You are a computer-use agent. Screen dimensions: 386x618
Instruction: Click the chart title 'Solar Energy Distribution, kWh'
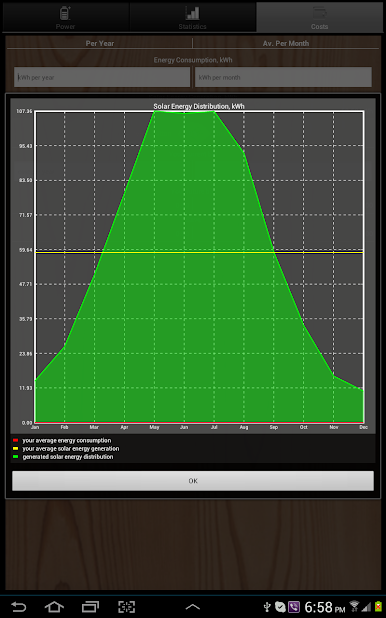[x=199, y=106]
